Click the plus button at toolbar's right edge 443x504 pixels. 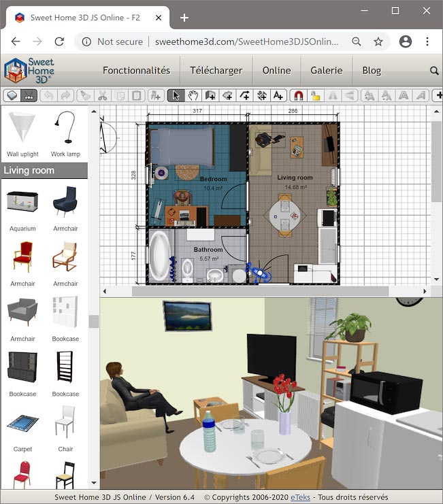(438, 95)
